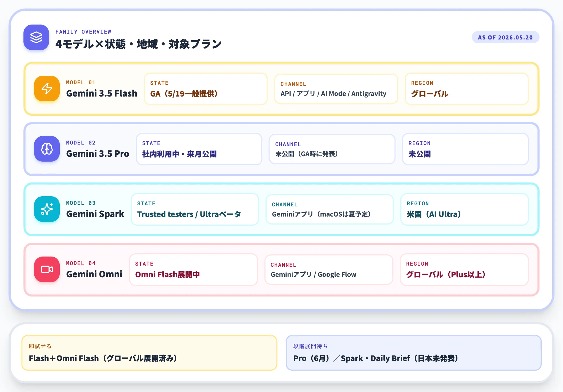Click the sparkle icon for Gemini Spark
Screen dimensions: 563x392
click(x=47, y=209)
